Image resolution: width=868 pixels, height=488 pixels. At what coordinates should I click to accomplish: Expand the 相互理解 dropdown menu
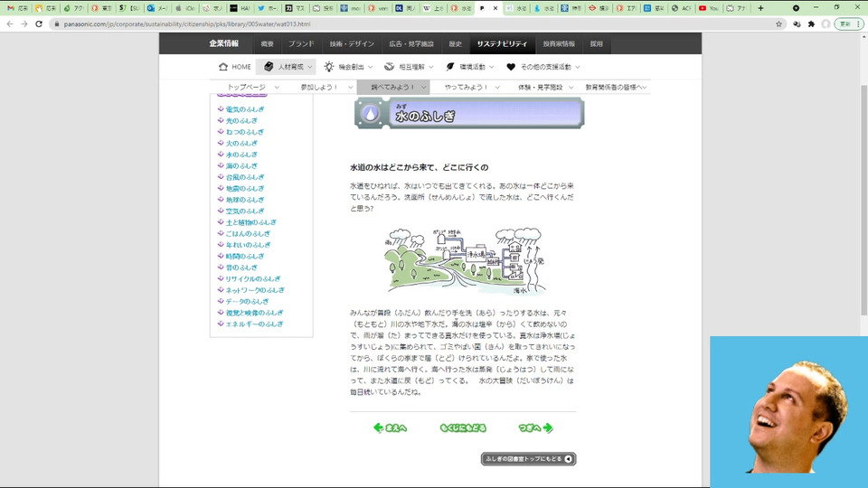click(409, 66)
